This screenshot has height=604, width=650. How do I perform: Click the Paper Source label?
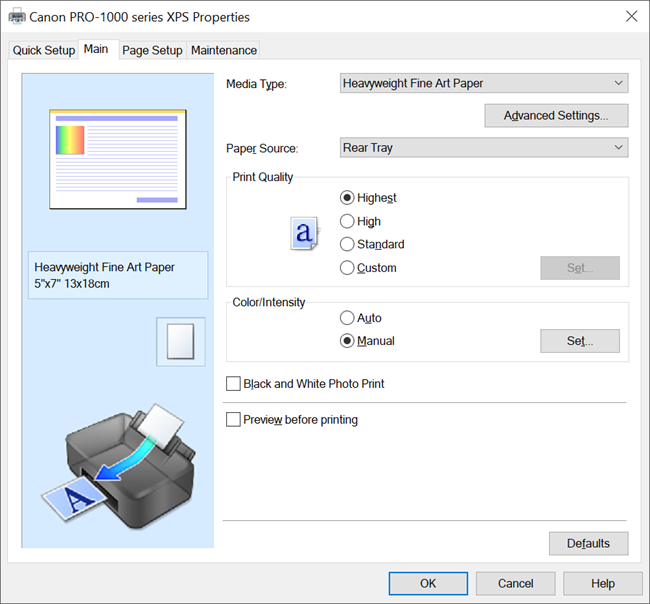point(262,148)
